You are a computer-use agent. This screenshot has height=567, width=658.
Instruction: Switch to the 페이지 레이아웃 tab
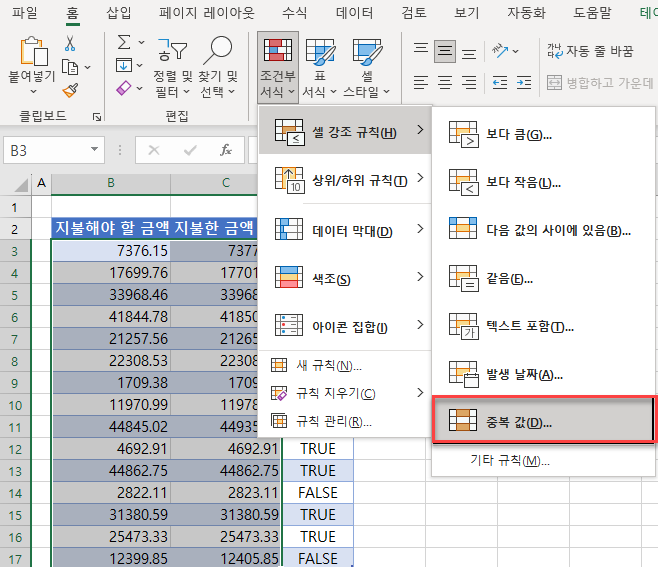tap(206, 13)
